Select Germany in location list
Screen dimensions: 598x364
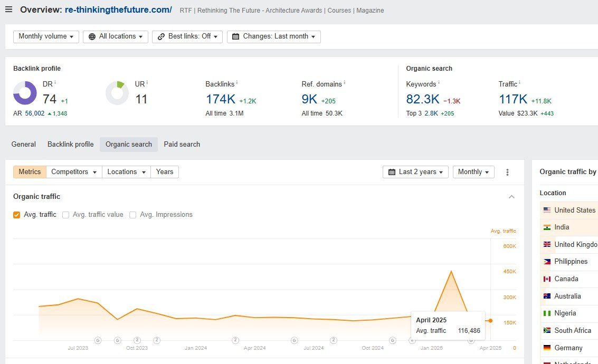(569, 348)
